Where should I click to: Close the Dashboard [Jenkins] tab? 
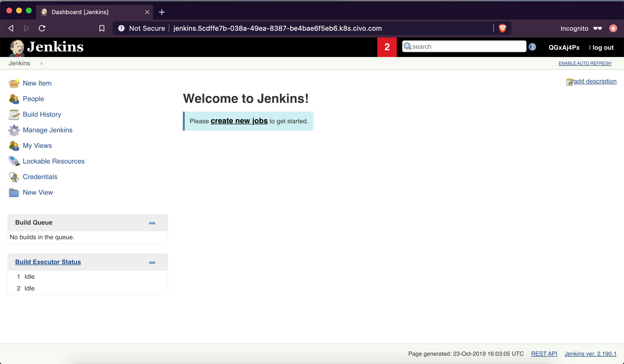pos(147,12)
